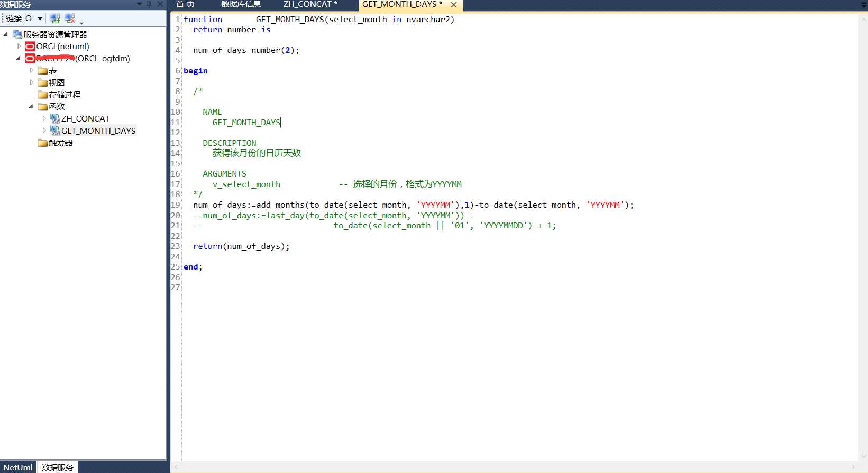Viewport: 868px width, 473px height.
Task: Click the editor vertical scrollbar down arrow
Action: pos(863,457)
